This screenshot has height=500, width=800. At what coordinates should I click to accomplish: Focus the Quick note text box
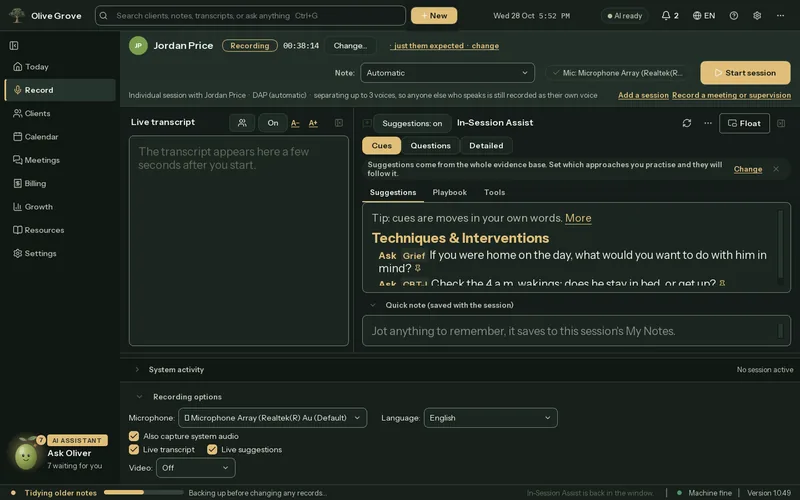577,331
